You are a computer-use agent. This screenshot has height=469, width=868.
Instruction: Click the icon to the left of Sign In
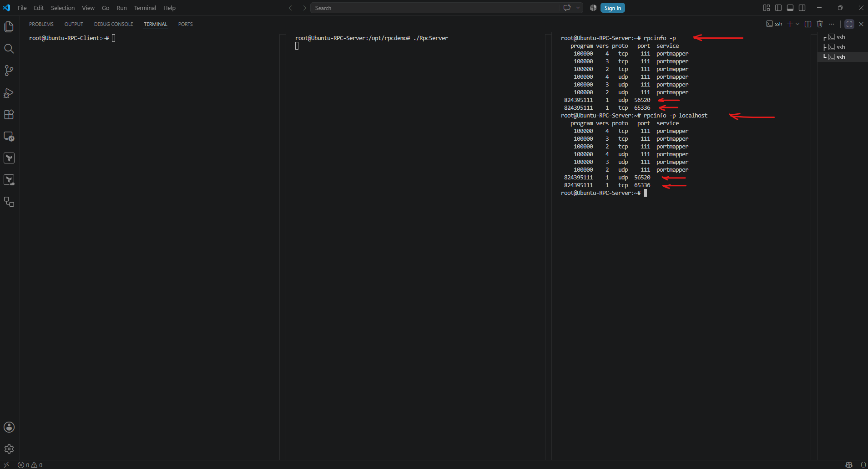tap(593, 8)
